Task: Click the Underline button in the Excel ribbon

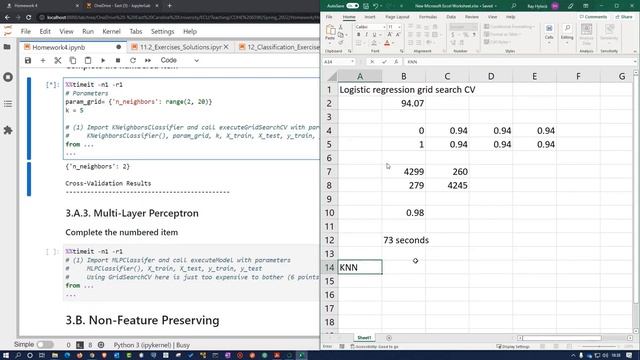Action: coord(374,35)
